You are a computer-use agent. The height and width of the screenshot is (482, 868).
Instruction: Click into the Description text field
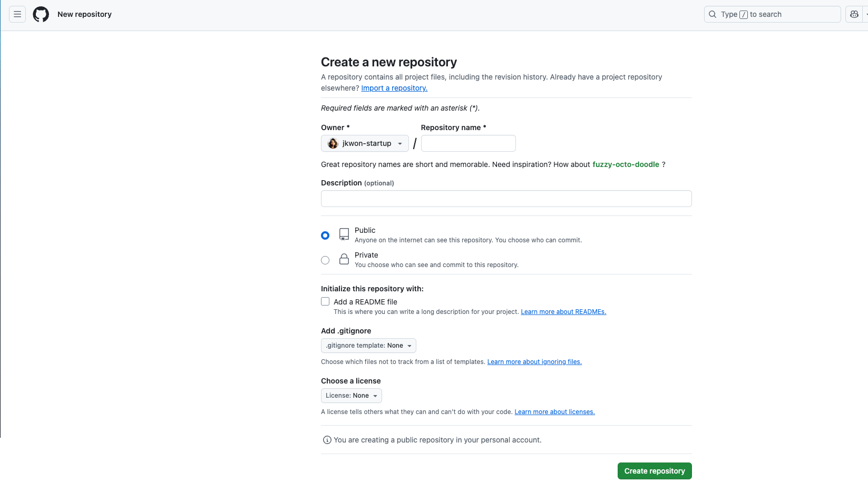pos(506,199)
